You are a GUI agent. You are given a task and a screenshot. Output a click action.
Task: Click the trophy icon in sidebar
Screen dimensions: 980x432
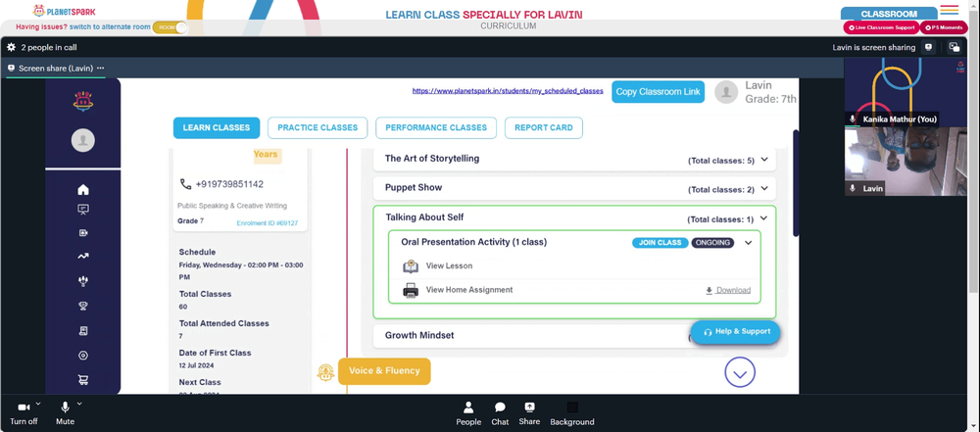coord(83,306)
